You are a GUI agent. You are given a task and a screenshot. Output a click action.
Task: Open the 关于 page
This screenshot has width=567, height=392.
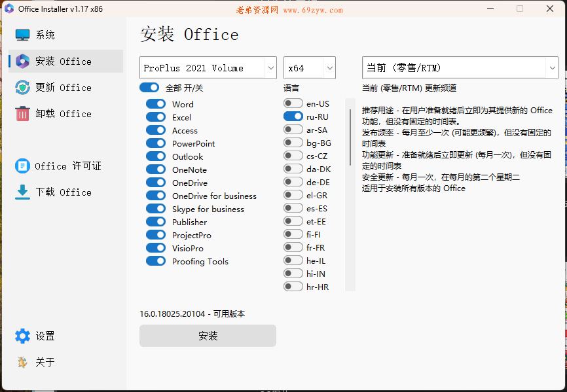tap(66, 362)
